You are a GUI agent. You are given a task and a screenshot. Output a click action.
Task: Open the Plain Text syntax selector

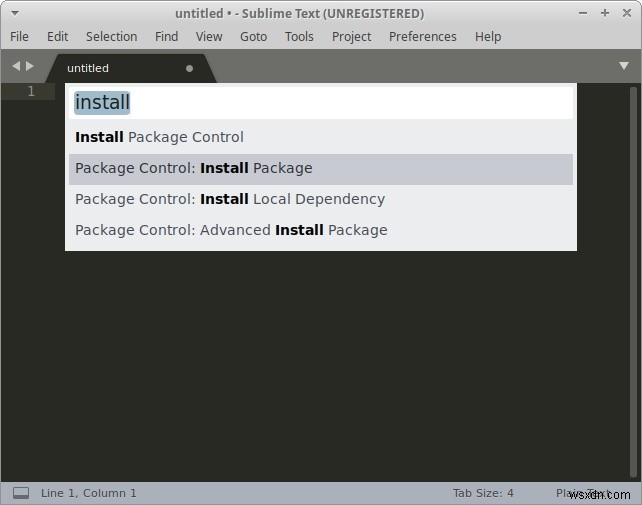click(x=585, y=493)
